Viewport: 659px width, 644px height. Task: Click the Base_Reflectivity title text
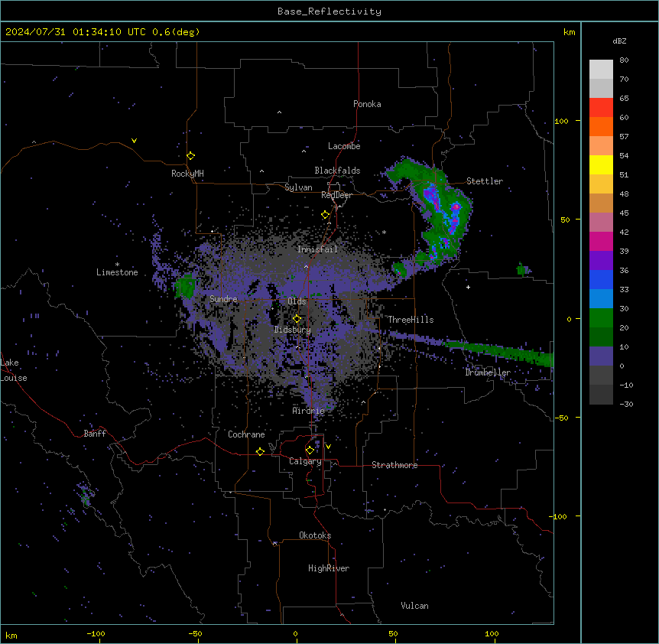click(x=329, y=11)
